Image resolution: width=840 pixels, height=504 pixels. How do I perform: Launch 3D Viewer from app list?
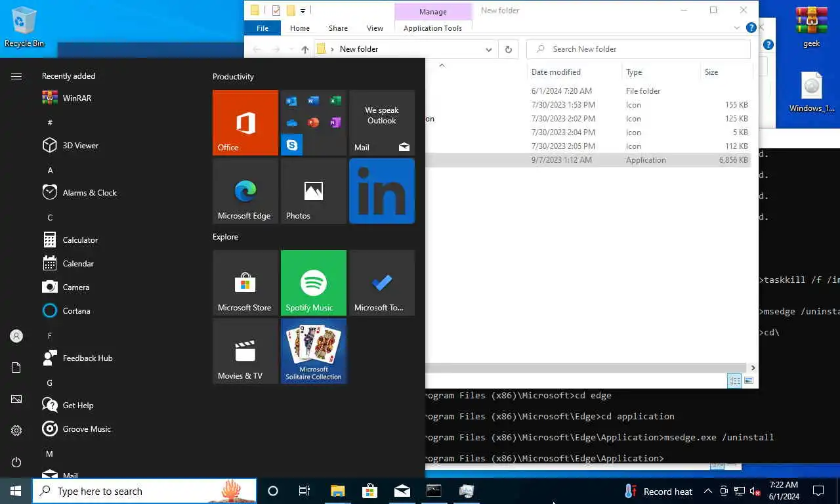(x=70, y=145)
